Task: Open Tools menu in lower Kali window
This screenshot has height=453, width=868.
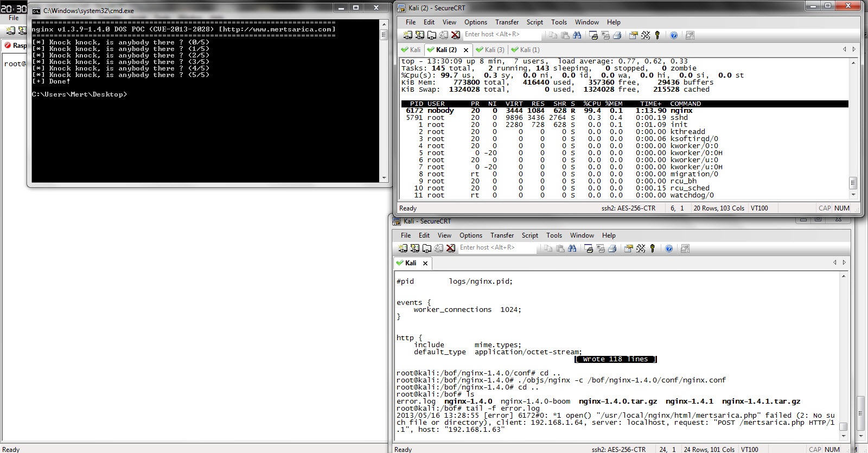Action: pos(554,235)
